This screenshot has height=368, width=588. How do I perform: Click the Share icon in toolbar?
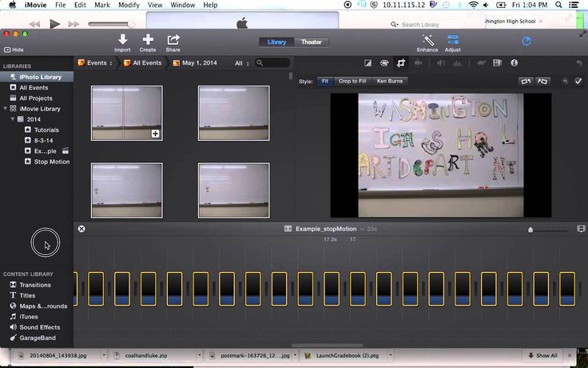(173, 39)
